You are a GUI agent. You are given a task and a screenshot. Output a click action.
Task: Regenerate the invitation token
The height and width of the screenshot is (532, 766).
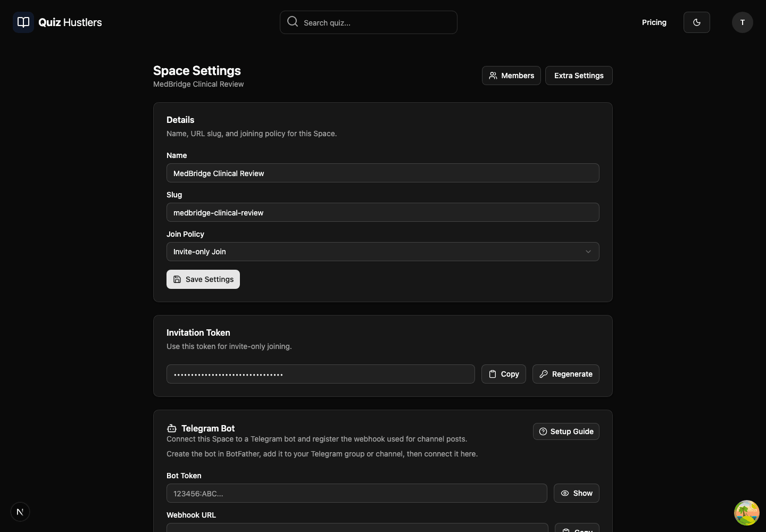(566, 374)
